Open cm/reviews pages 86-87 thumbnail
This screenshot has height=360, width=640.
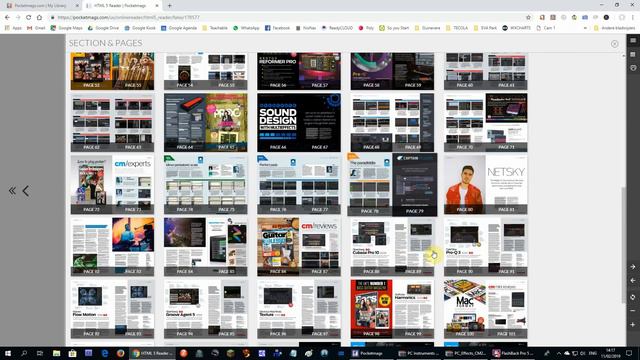(299, 247)
